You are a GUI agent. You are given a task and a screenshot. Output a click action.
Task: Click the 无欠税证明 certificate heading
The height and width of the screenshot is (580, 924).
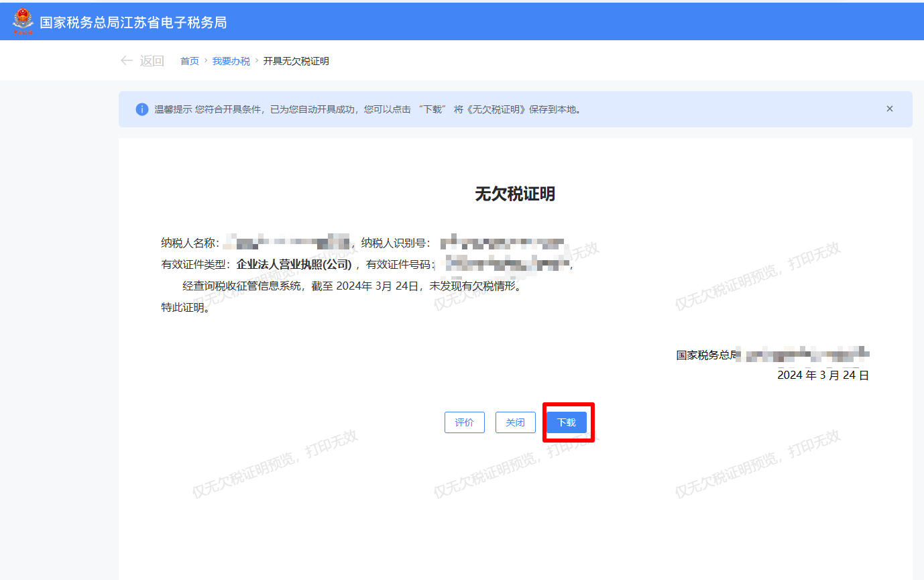(515, 194)
